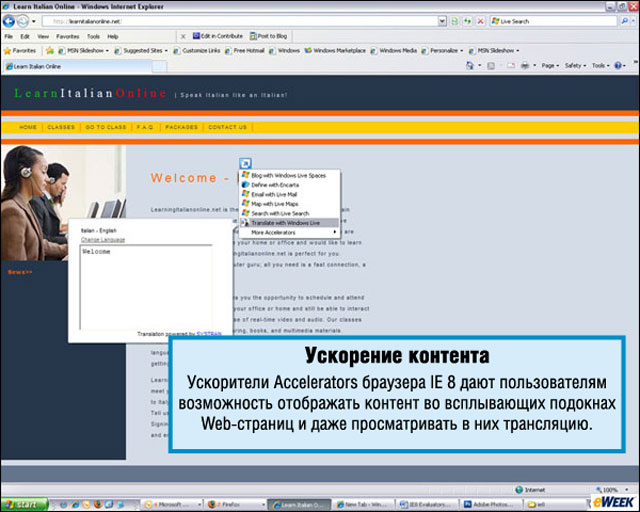640x512 pixels.
Task: Expand the Personalize dropdown
Action: tap(462, 51)
